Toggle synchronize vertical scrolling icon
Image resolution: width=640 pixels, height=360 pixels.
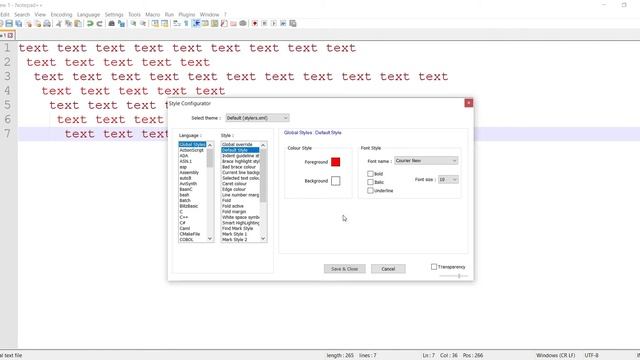(155, 24)
